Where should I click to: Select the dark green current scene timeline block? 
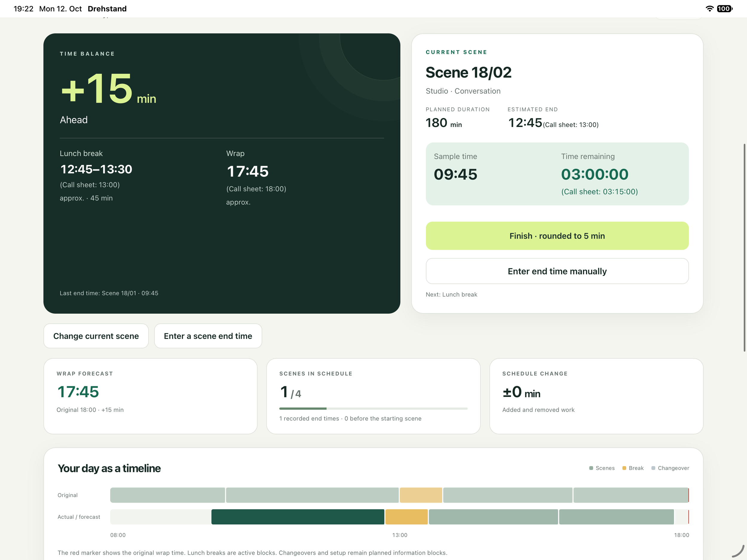tap(298, 516)
